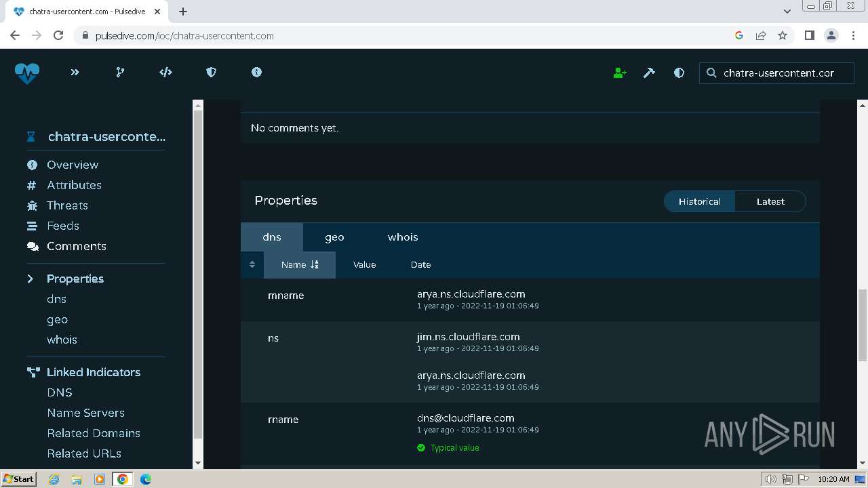Click the sidebar vertical scrollbar
The image size is (868, 488).
(x=198, y=274)
